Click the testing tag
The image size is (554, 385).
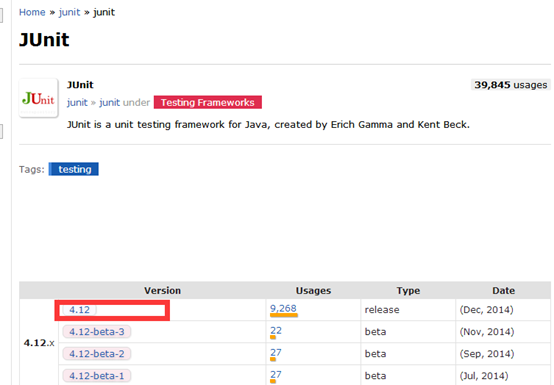pyautogui.click(x=74, y=169)
